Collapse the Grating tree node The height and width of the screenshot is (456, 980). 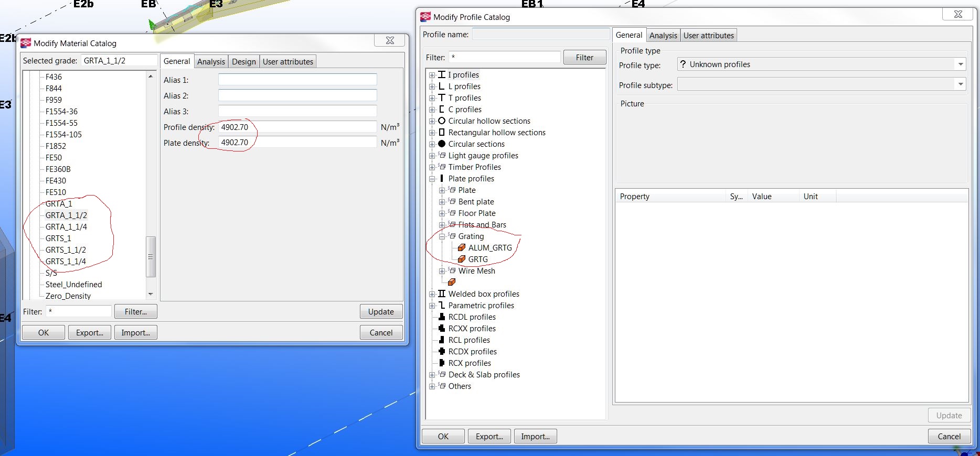point(442,236)
